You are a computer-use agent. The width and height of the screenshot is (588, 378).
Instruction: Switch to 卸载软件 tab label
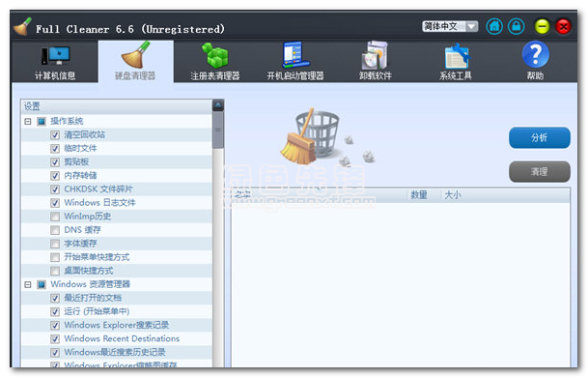(376, 75)
